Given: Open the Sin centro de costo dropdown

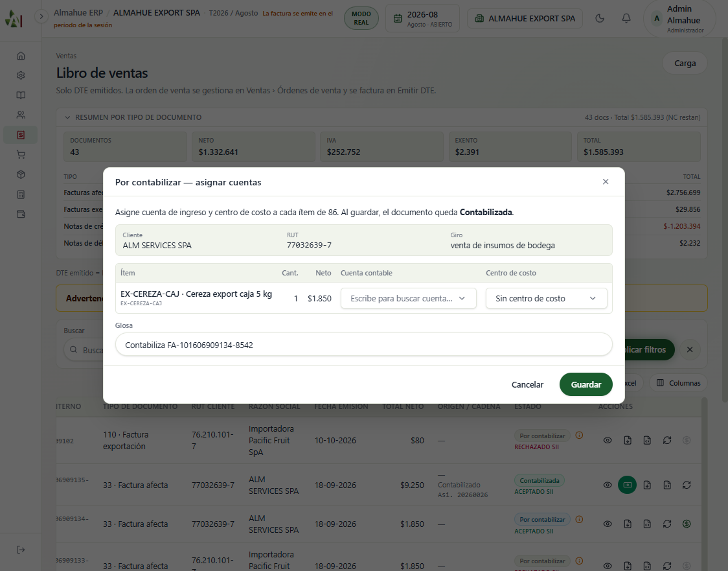Looking at the screenshot, I should click(547, 298).
